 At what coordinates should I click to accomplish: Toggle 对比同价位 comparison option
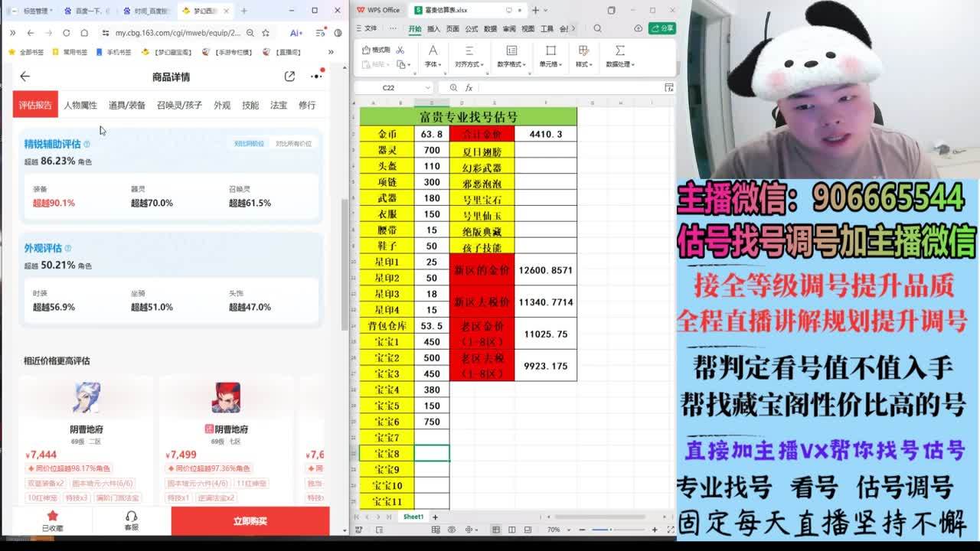tap(249, 144)
